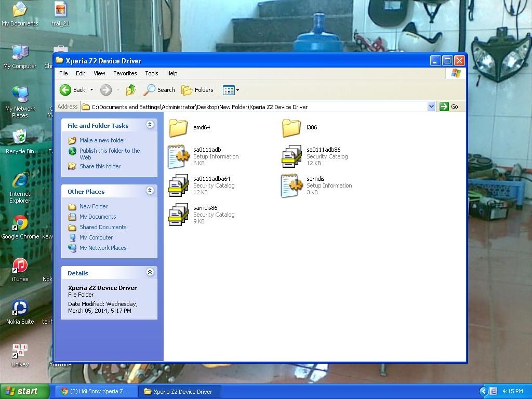This screenshot has width=532, height=399.
Task: Select the sarndis86 Security Catalog icon
Action: click(x=179, y=215)
